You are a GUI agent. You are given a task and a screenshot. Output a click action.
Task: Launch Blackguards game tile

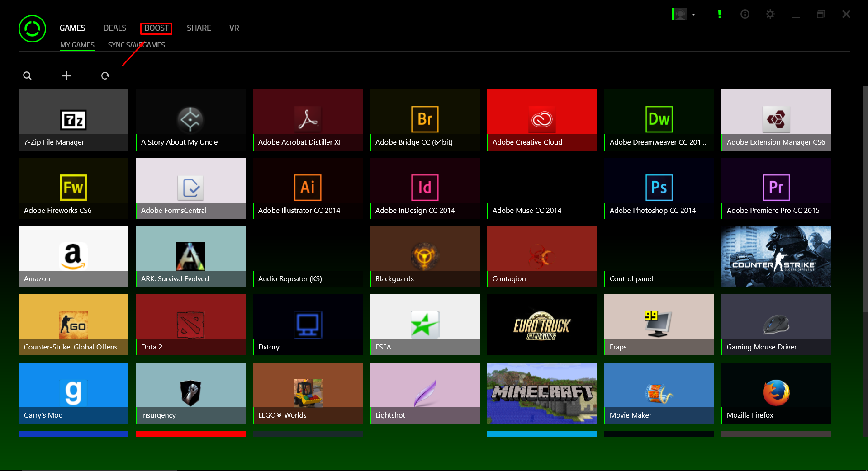425,256
